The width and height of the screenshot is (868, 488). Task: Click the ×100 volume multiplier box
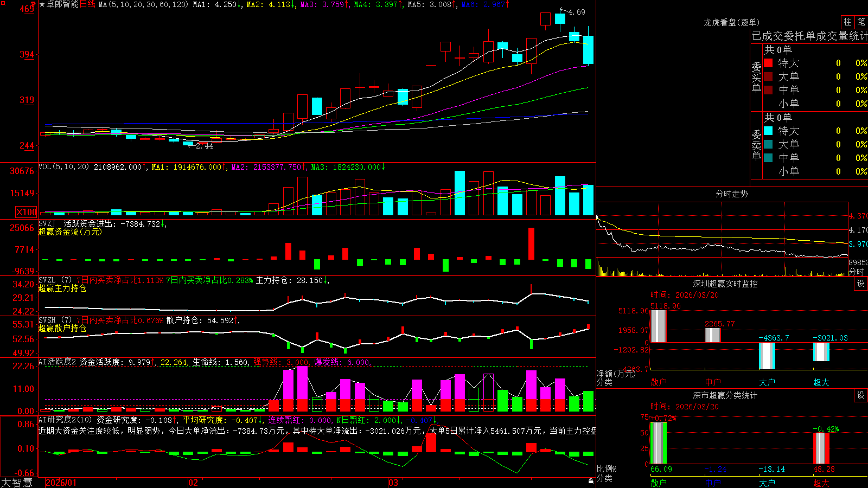pyautogui.click(x=27, y=212)
